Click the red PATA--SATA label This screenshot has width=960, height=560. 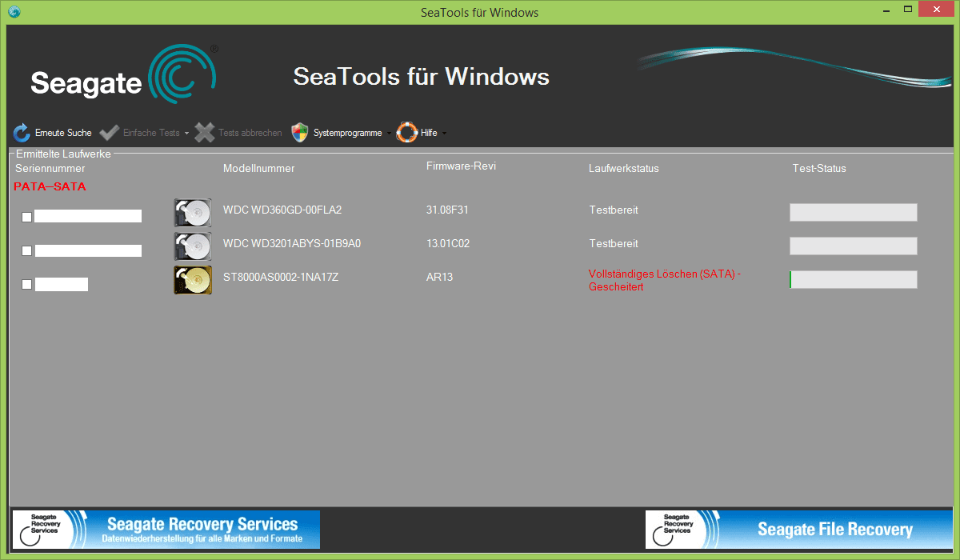(x=50, y=186)
